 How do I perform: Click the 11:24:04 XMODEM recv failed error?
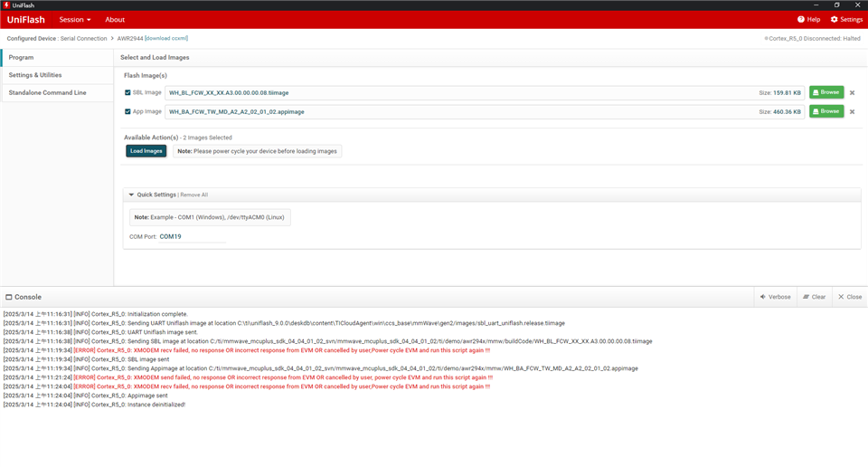pos(247,386)
